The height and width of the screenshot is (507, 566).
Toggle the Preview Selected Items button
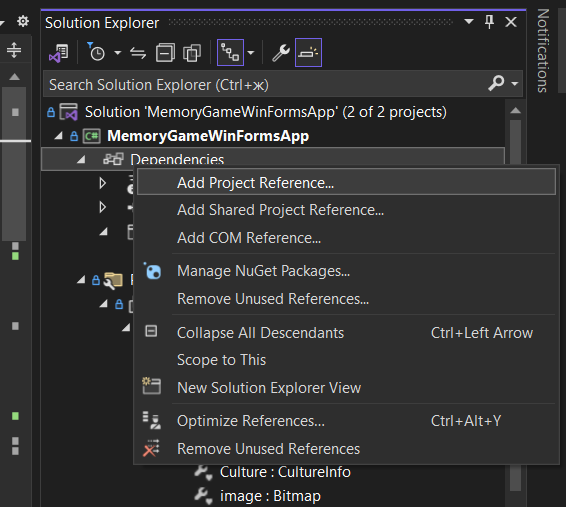pos(308,53)
